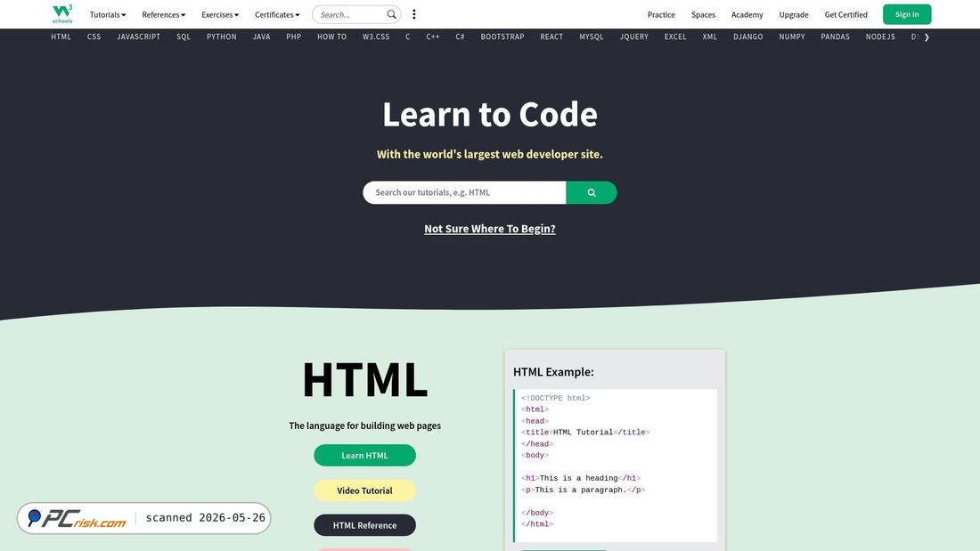Click 'The language for building web pages' text
This screenshot has height=551, width=980.
pos(365,425)
